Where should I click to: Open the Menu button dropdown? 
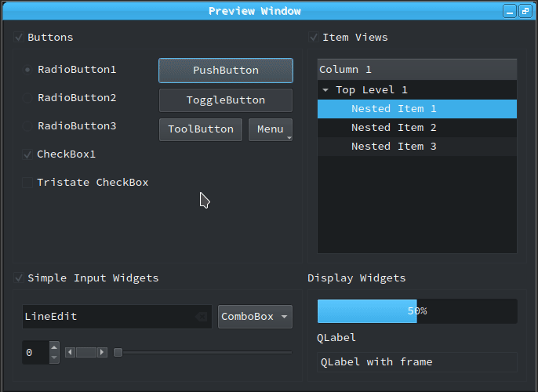[x=271, y=129]
